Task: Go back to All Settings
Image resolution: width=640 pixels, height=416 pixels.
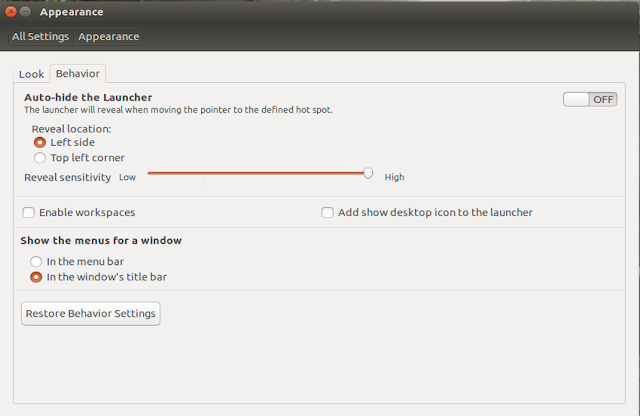Action: (x=40, y=37)
